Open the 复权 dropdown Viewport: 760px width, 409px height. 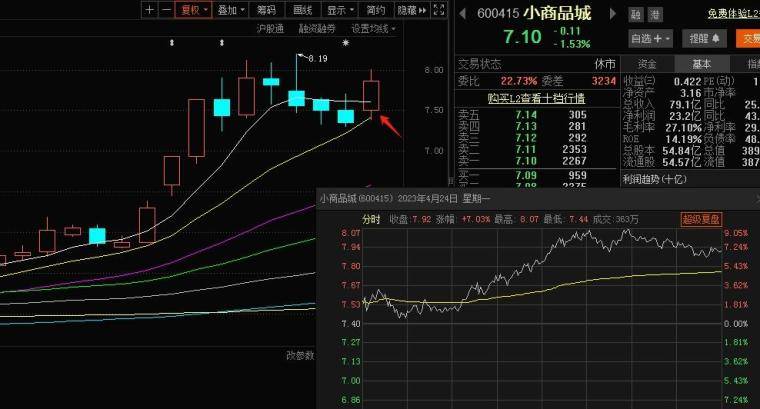[194, 10]
